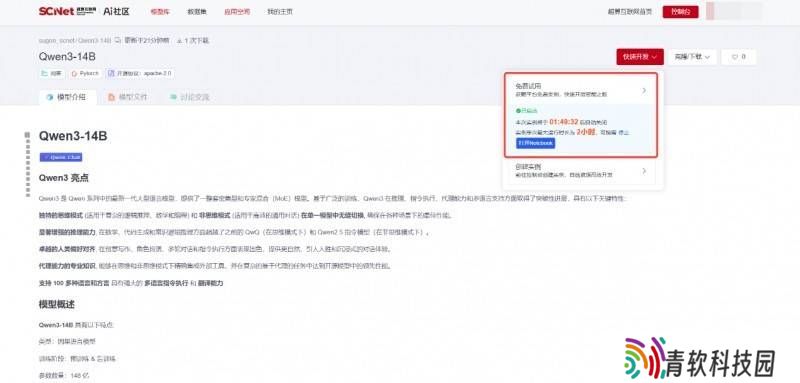Screen dimensions: 800x383
Task: Open the user avatar in the header
Action: pyautogui.click(x=734, y=11)
